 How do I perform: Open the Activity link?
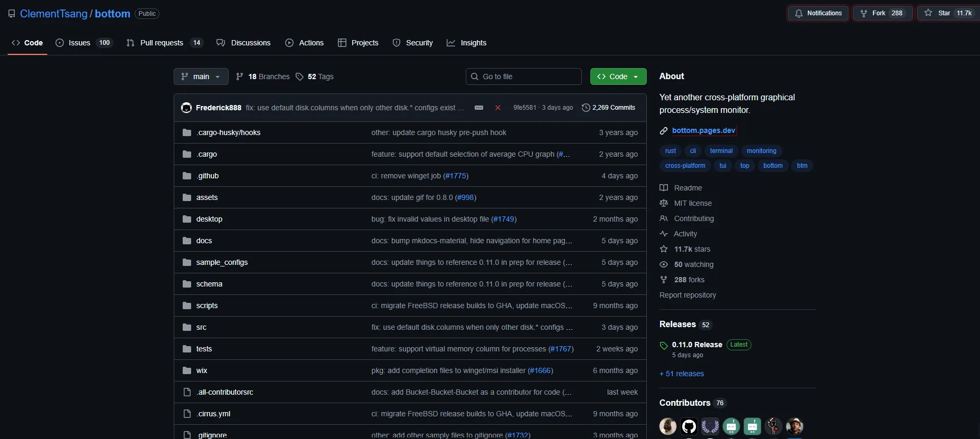click(679, 234)
